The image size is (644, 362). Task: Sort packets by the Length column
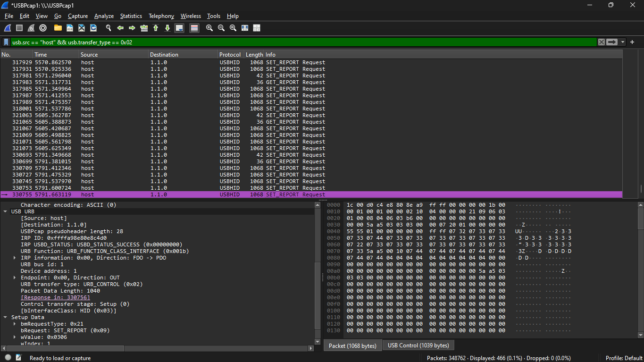click(254, 55)
